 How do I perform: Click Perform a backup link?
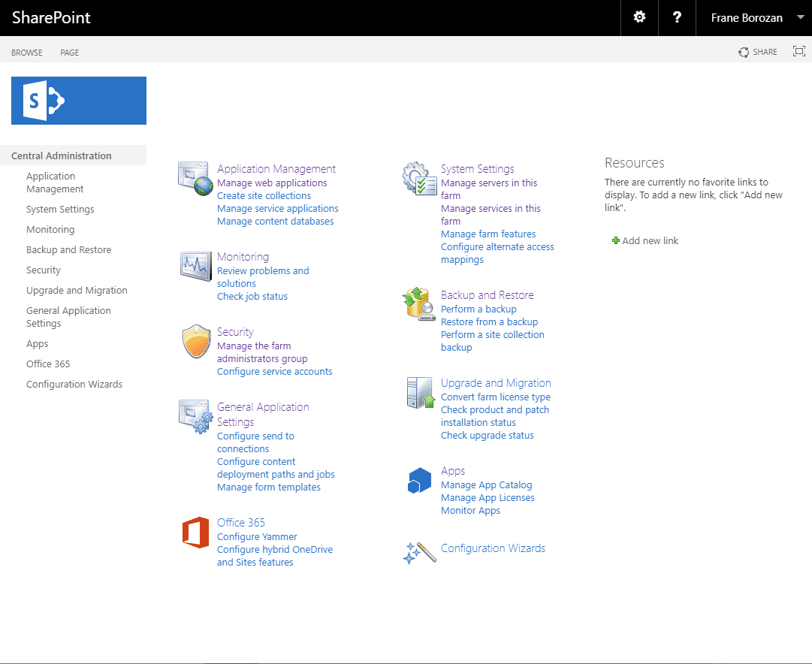tap(478, 309)
